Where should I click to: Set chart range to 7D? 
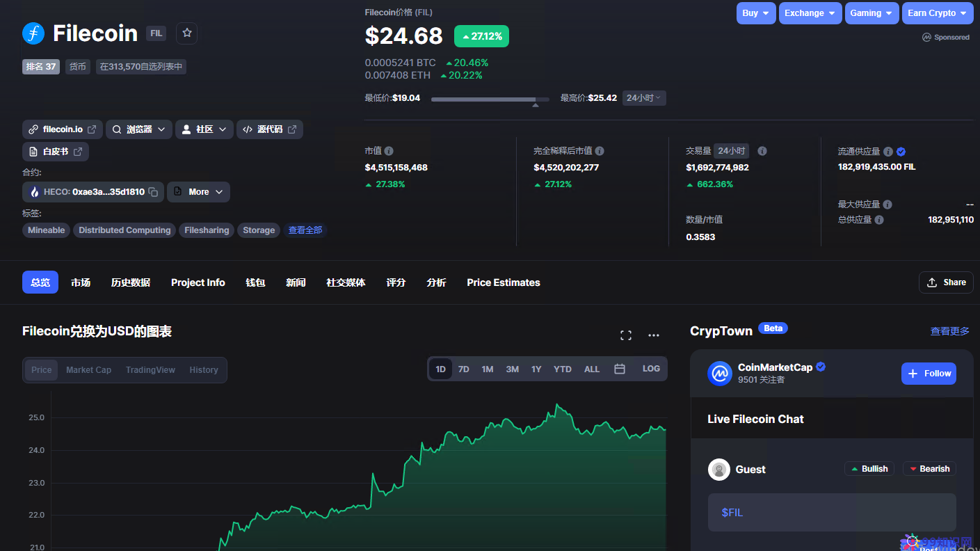464,369
